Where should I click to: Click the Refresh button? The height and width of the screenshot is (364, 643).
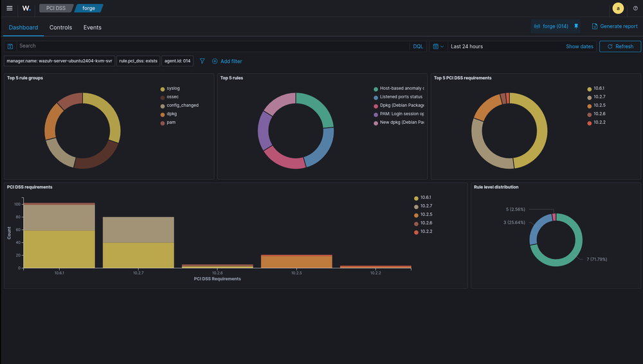point(620,46)
